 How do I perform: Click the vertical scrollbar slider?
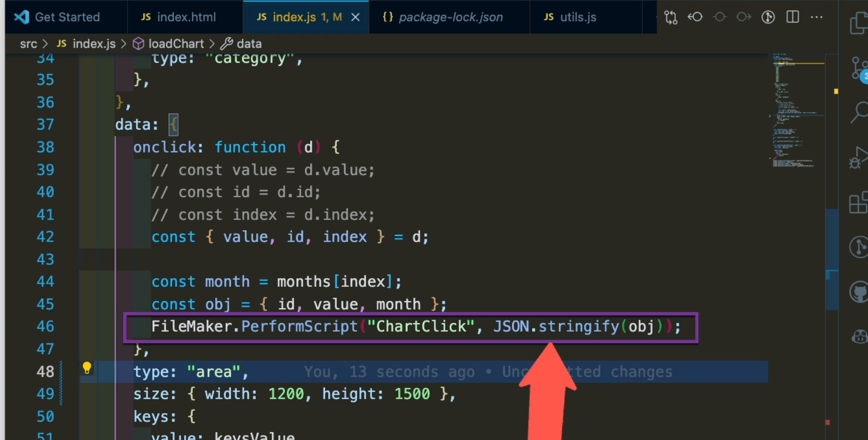pos(831,259)
